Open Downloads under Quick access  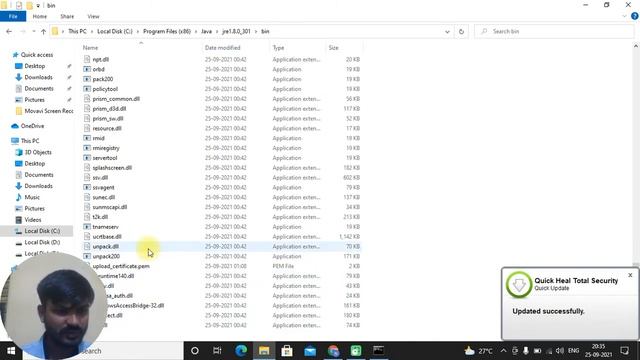[38, 77]
